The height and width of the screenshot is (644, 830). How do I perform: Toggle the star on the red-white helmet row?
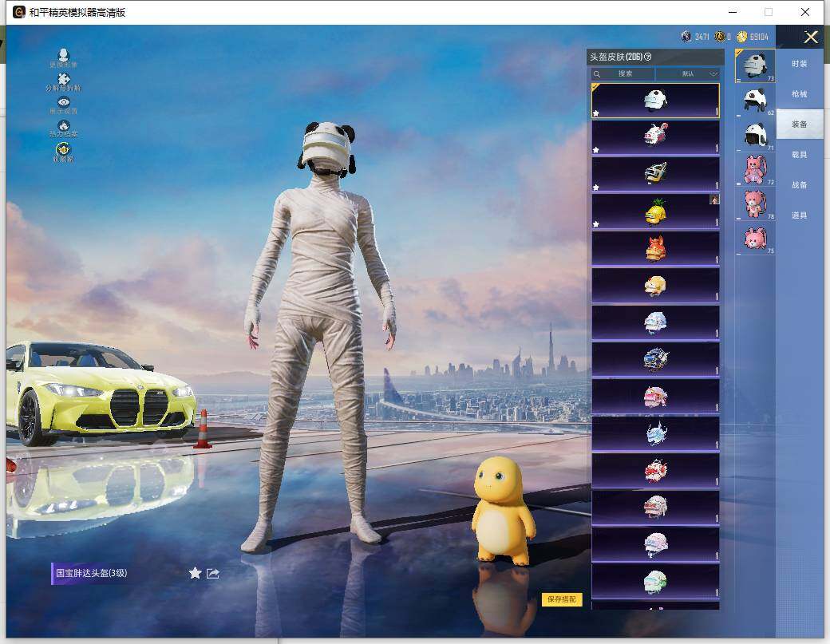(596, 150)
